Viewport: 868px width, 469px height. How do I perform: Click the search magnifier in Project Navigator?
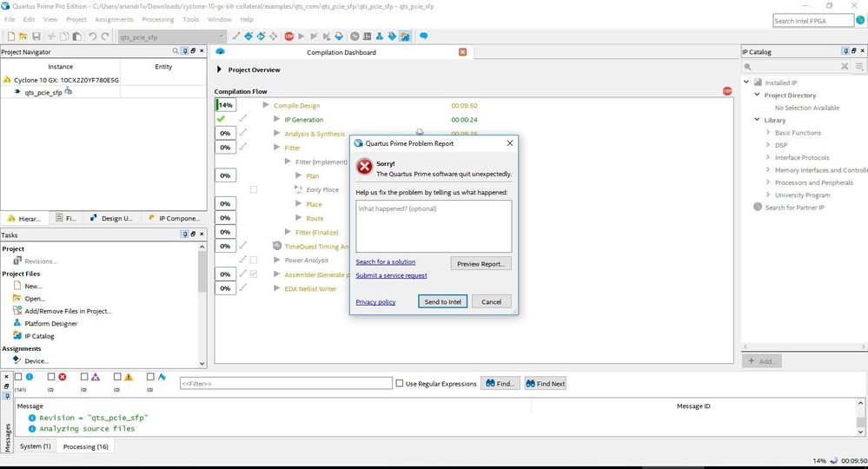click(x=176, y=51)
